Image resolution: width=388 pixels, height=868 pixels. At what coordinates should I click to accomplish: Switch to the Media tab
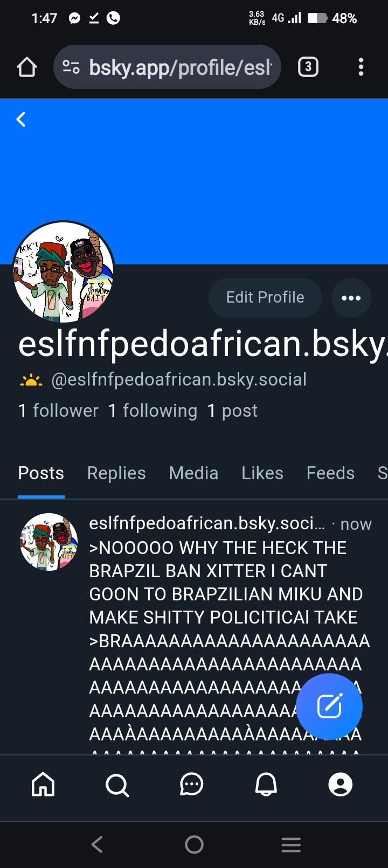coord(193,473)
